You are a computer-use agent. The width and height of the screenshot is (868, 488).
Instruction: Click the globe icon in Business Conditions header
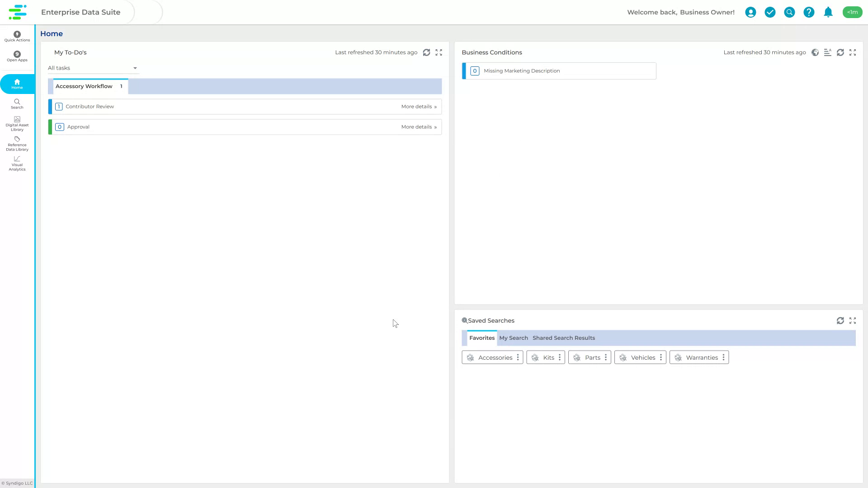815,52
